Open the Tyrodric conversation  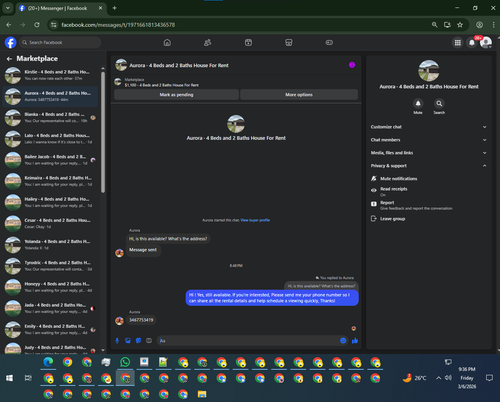[50, 266]
